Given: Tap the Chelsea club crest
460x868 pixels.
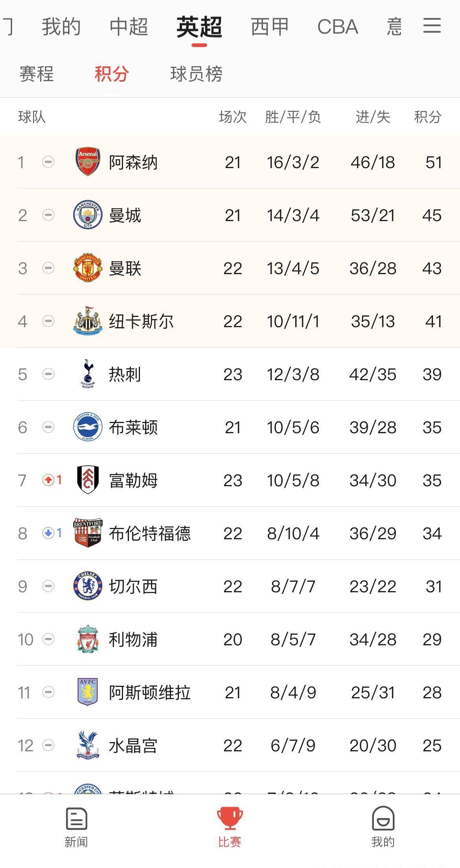Looking at the screenshot, I should coord(88,586).
